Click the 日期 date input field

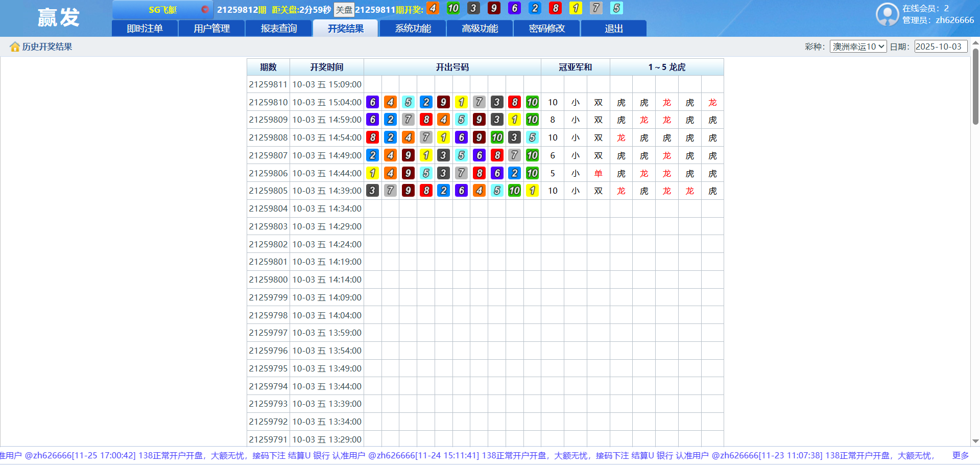coord(940,46)
